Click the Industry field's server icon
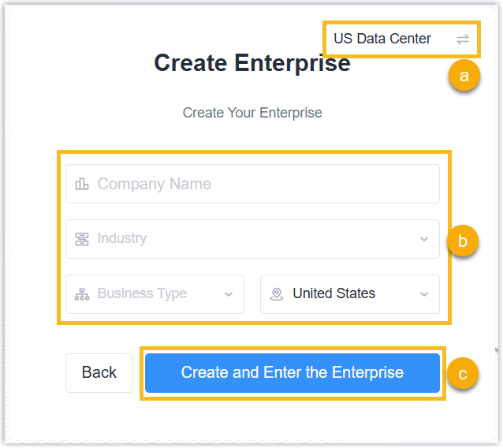Screen dimensions: 503x448 point(81,239)
